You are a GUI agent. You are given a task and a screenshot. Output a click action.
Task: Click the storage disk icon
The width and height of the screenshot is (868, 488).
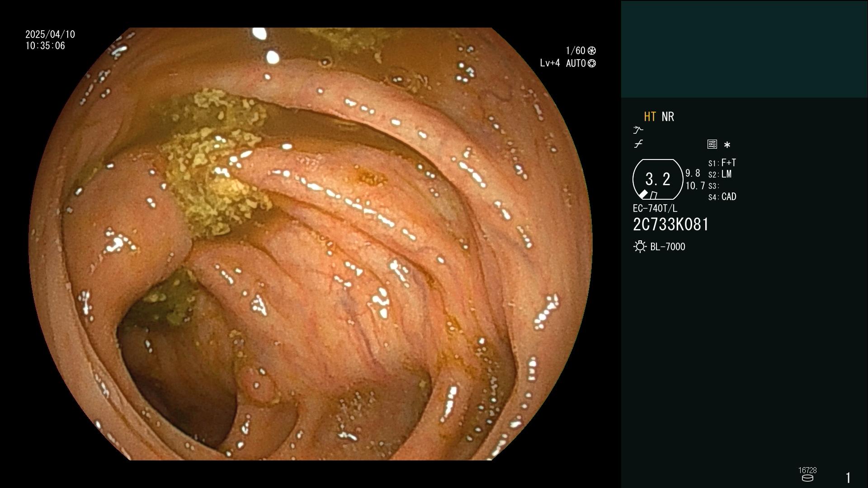pyautogui.click(x=807, y=478)
